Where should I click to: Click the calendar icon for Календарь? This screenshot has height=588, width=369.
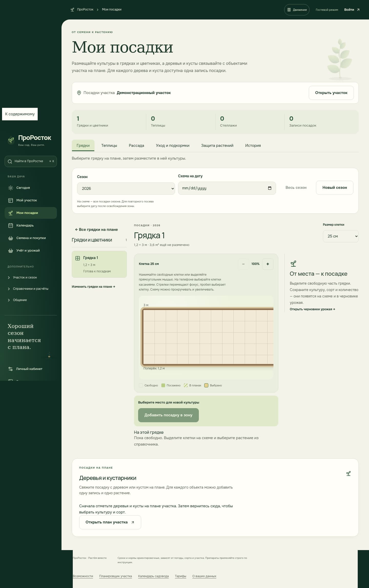(11, 225)
